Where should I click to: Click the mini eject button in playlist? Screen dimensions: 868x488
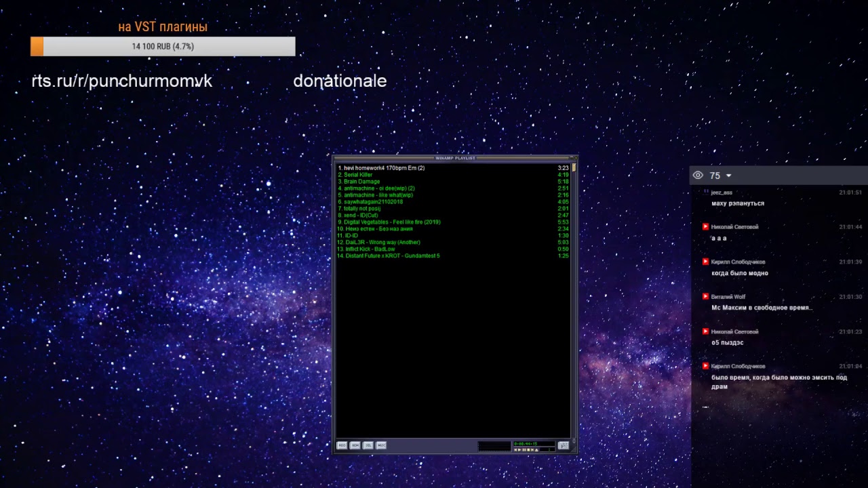coord(536,450)
